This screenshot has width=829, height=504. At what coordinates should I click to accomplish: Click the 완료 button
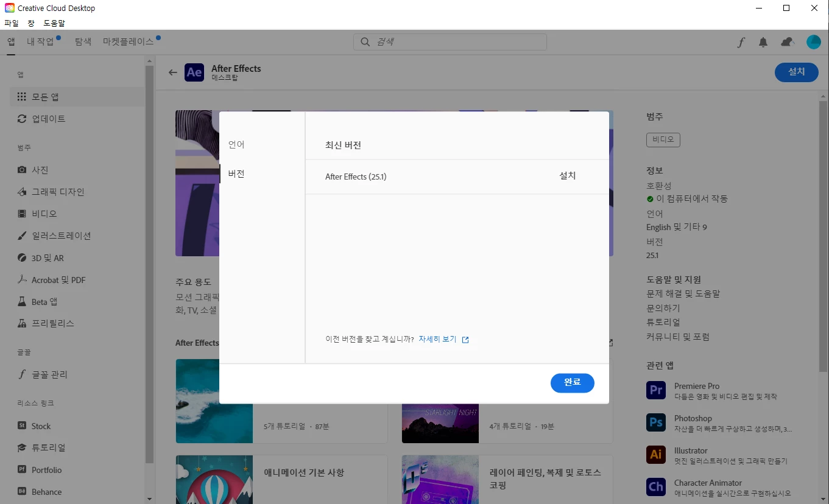pyautogui.click(x=573, y=383)
